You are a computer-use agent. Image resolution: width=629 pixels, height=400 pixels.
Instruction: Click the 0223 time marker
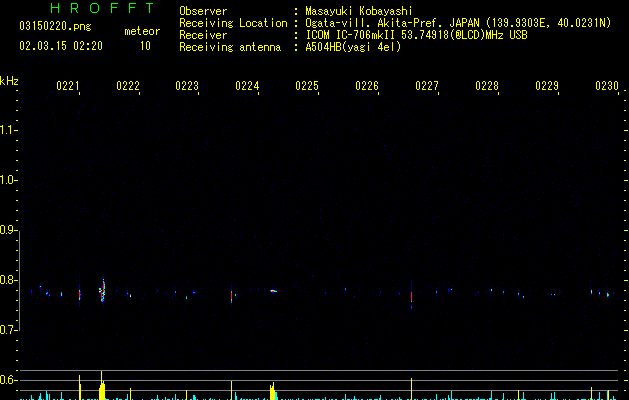tap(187, 86)
